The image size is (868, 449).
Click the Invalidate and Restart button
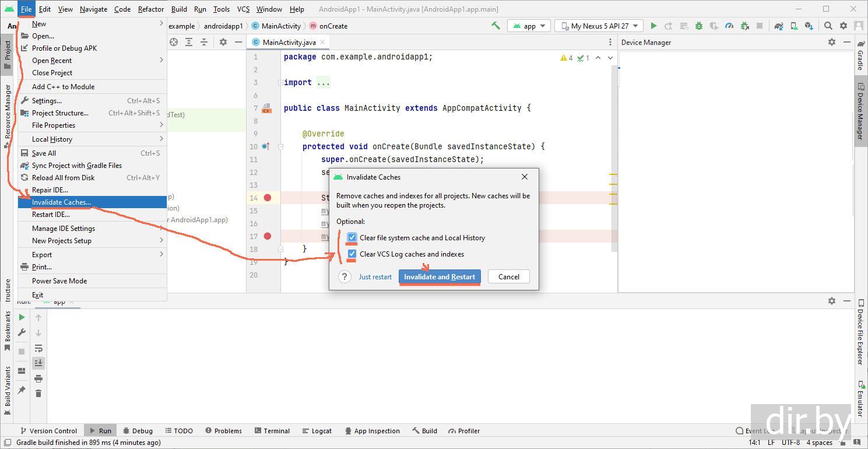(x=440, y=277)
